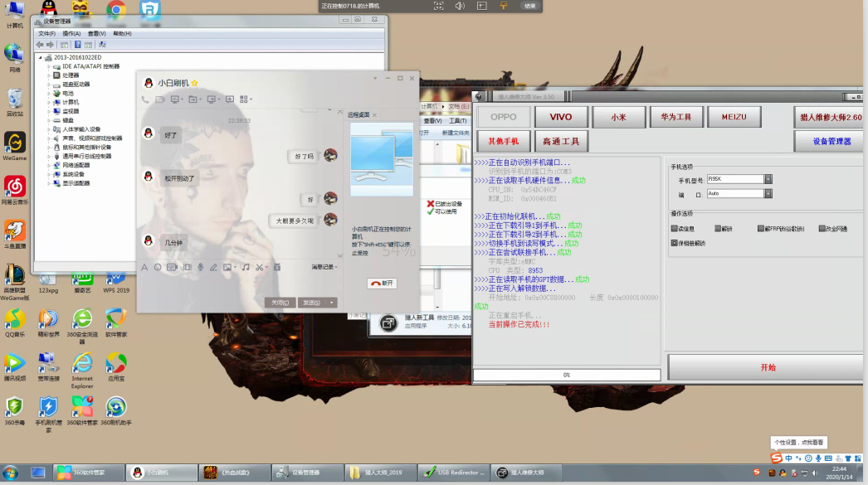868x485 pixels.
Task: Click the Back arrow in Device Manager toolbar
Action: click(x=40, y=45)
